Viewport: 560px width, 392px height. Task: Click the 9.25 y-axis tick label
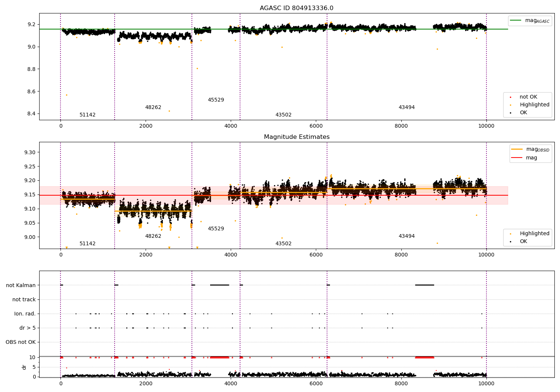point(30,167)
